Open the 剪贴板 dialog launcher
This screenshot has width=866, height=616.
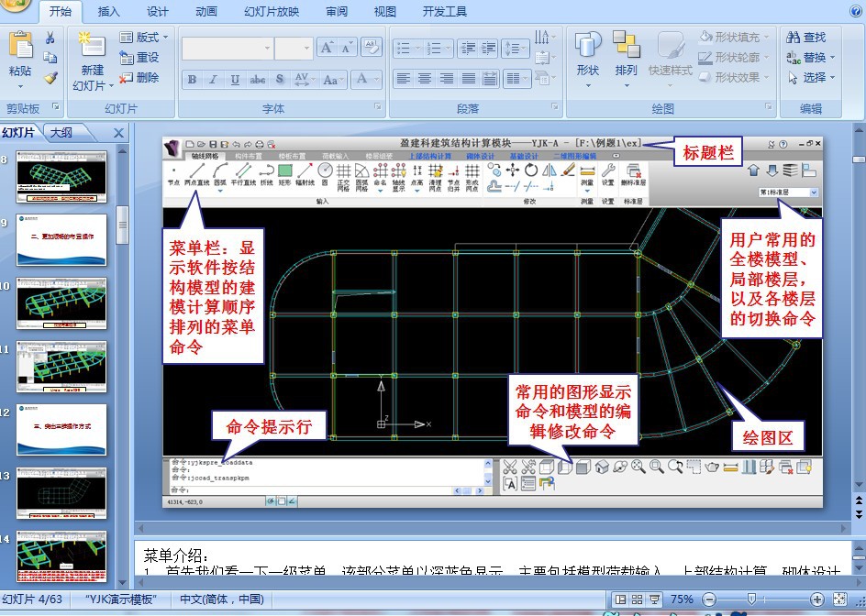click(56, 106)
